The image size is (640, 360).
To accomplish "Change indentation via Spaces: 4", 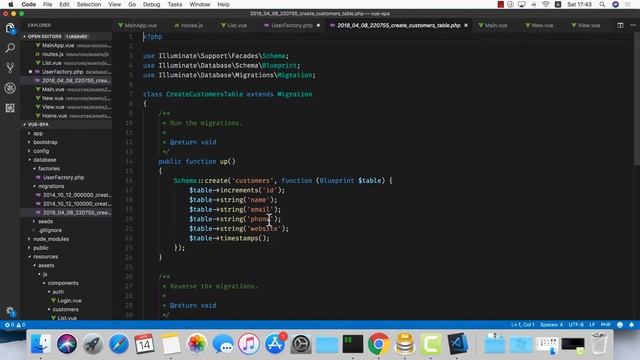I will pyautogui.click(x=551, y=325).
